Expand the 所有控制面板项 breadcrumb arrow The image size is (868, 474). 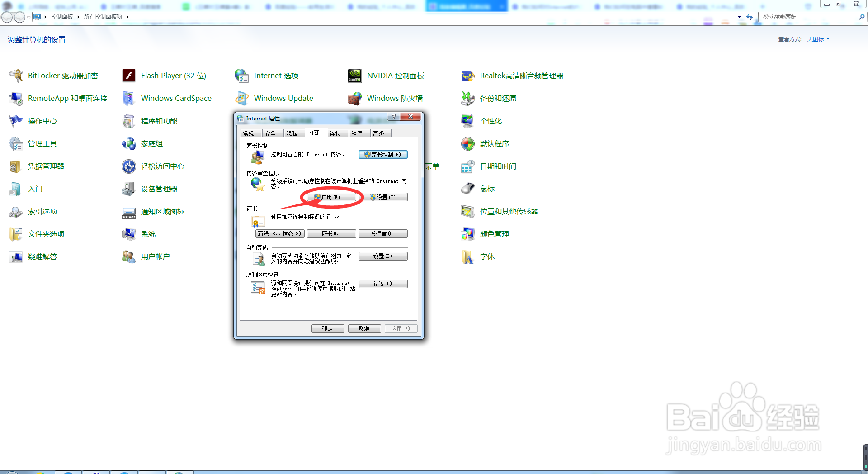[x=128, y=17]
